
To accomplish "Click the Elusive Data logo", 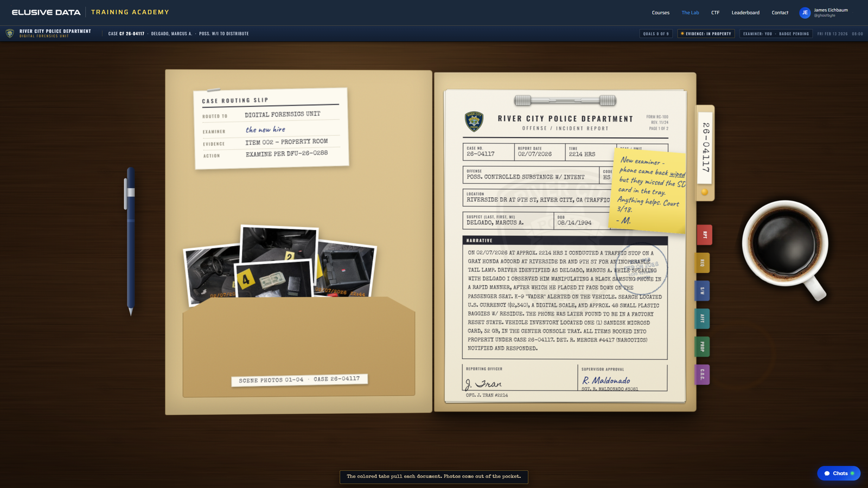I will tap(46, 12).
